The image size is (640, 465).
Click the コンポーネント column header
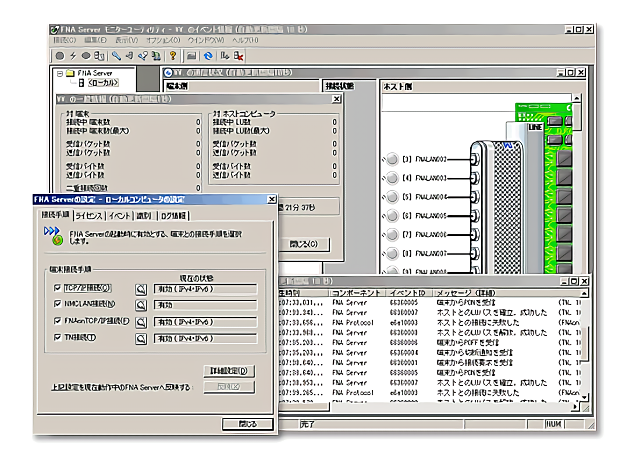click(356, 293)
